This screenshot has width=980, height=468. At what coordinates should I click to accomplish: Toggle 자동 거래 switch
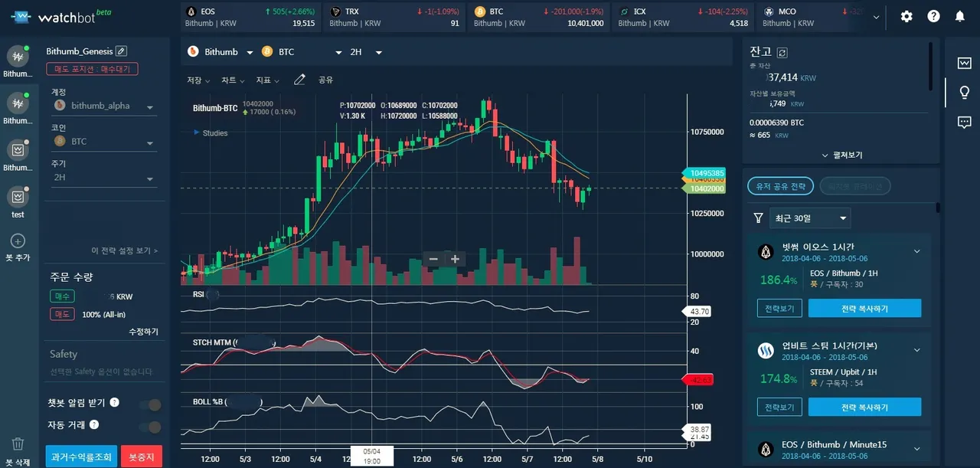pos(150,427)
